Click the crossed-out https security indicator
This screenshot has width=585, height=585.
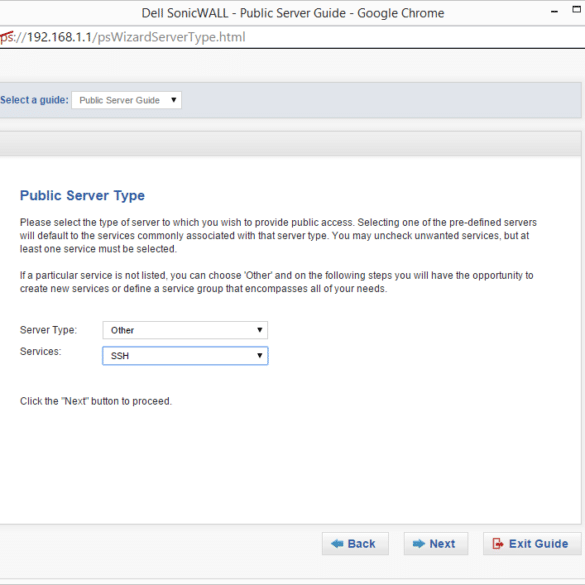click(7, 37)
